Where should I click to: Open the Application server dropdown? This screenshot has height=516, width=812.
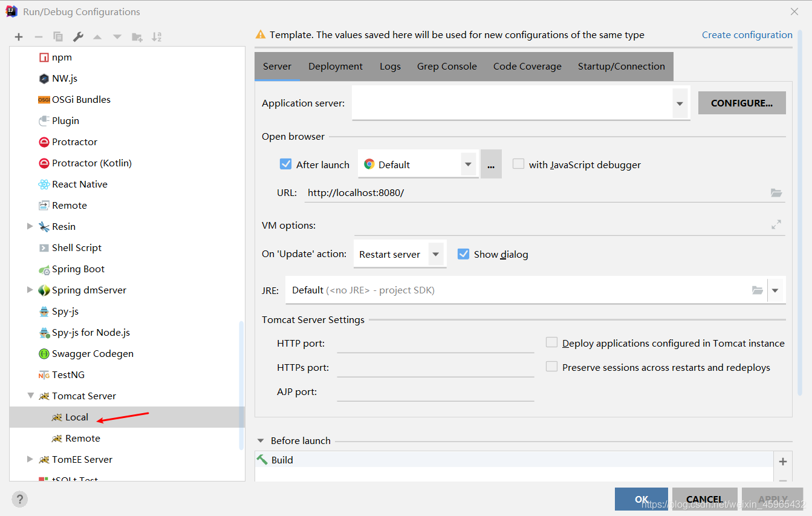tap(680, 103)
